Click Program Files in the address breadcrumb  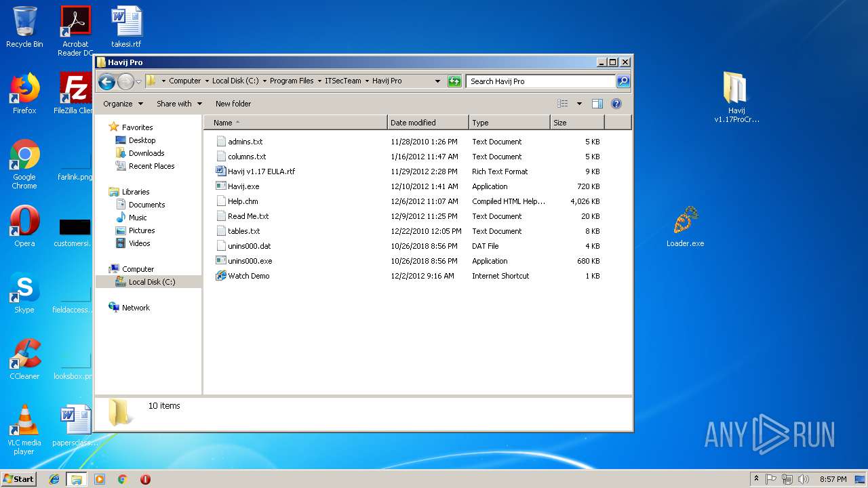[x=292, y=81]
